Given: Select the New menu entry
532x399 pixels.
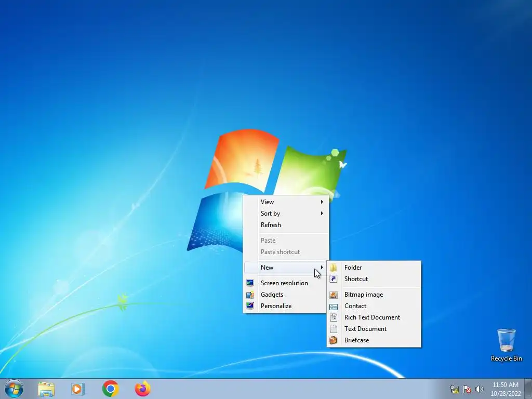Looking at the screenshot, I should tap(286, 268).
